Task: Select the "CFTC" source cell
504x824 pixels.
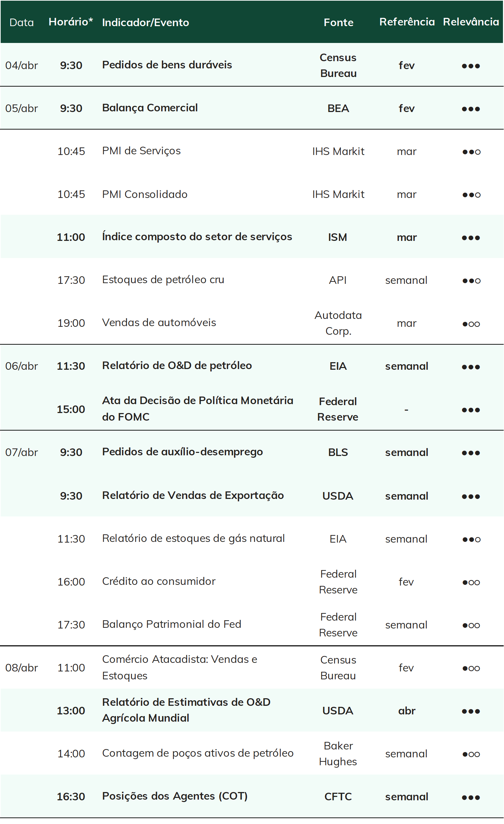Action: pos(338,797)
